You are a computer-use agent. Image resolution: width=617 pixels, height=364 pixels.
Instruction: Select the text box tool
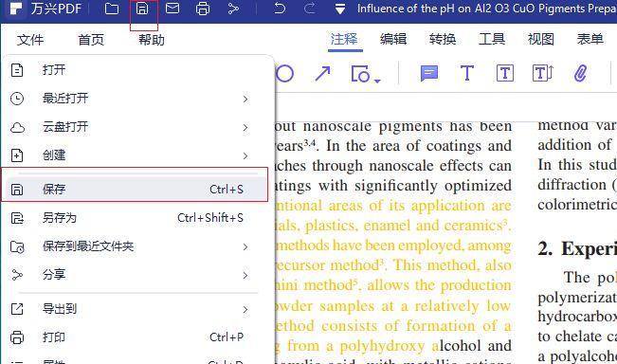tap(505, 73)
